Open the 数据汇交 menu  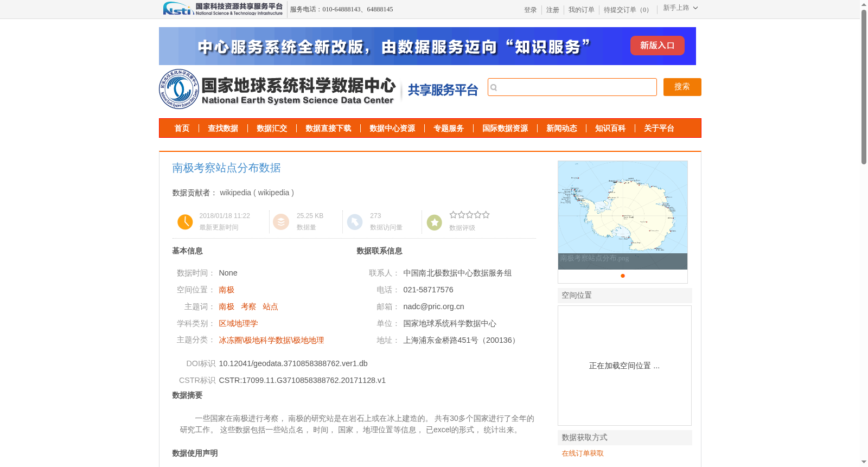tap(272, 129)
